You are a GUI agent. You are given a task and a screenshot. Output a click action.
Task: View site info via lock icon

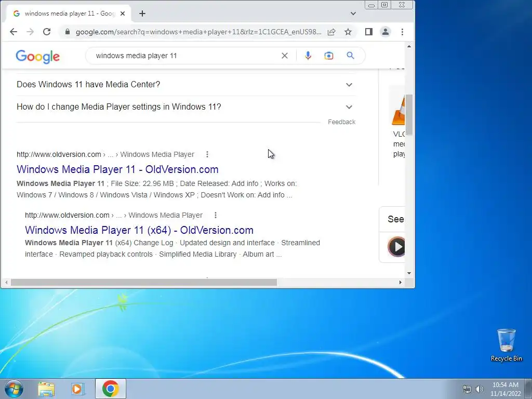(x=68, y=32)
